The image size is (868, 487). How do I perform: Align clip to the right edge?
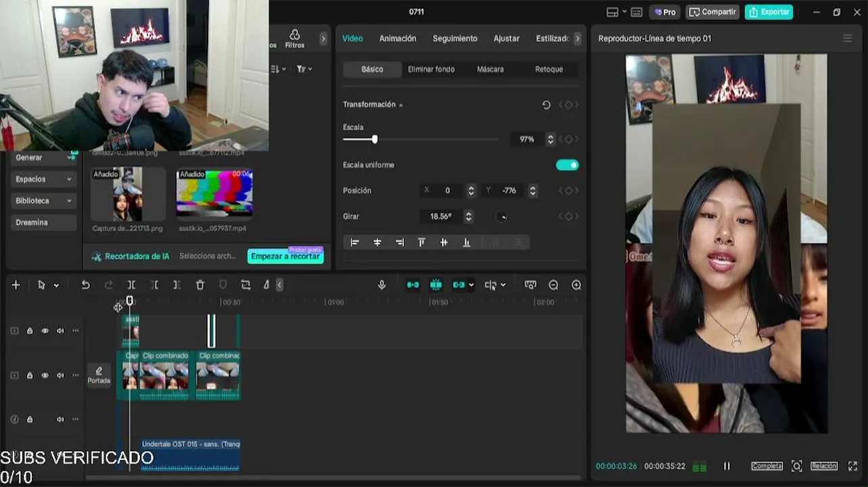coord(400,242)
